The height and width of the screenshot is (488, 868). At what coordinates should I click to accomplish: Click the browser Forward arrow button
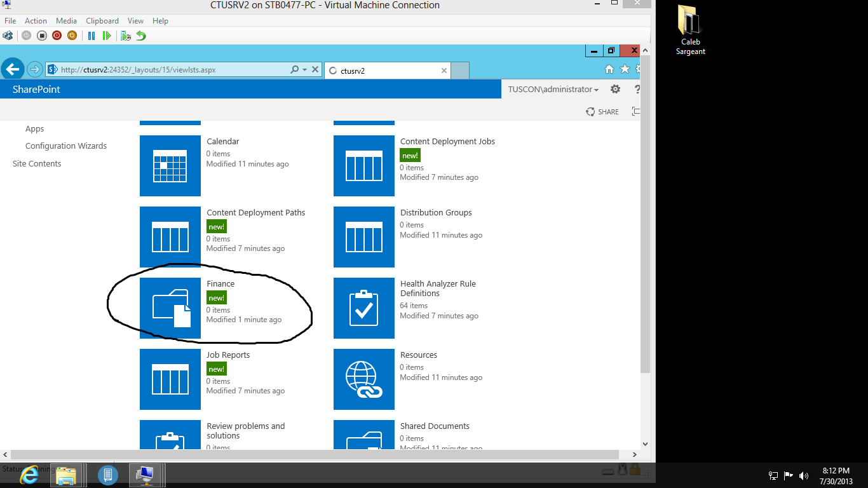click(x=35, y=69)
